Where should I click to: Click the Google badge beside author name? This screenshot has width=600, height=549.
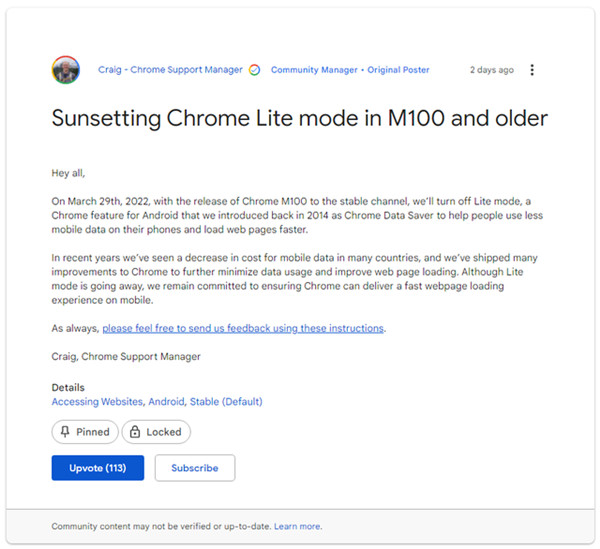tap(255, 70)
